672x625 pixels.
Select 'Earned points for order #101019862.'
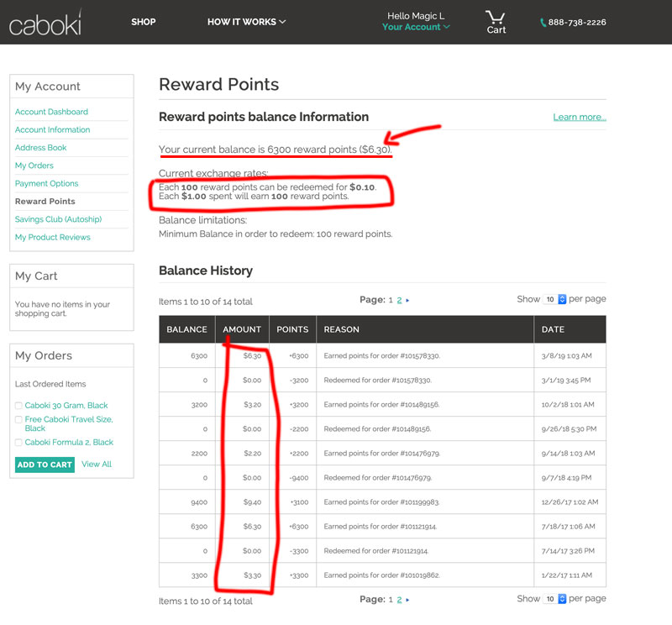pos(382,575)
